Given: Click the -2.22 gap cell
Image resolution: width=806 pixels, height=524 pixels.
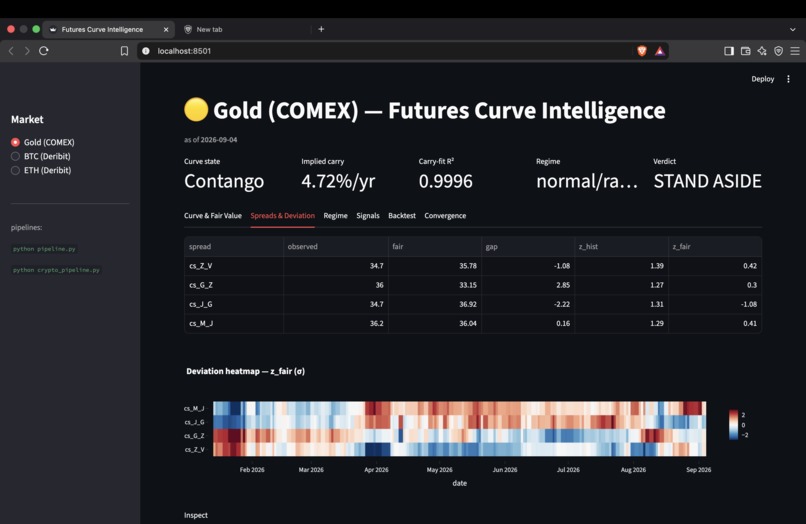Looking at the screenshot, I should click(528, 304).
